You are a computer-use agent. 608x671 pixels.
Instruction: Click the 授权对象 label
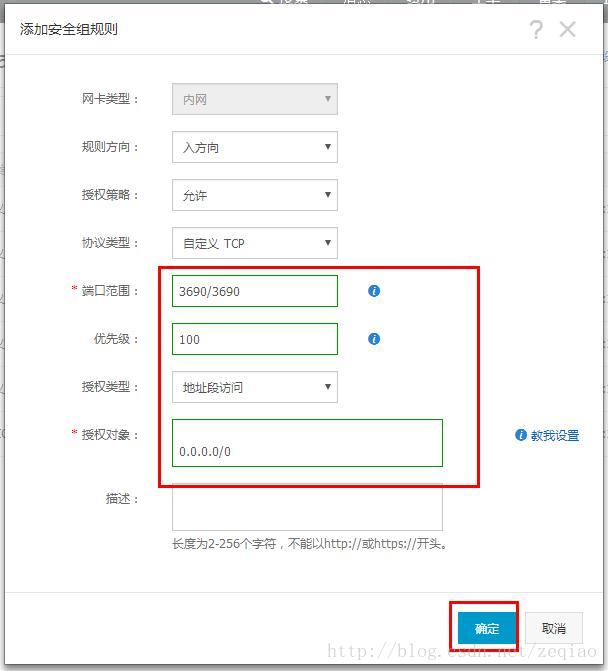pyautogui.click(x=110, y=435)
